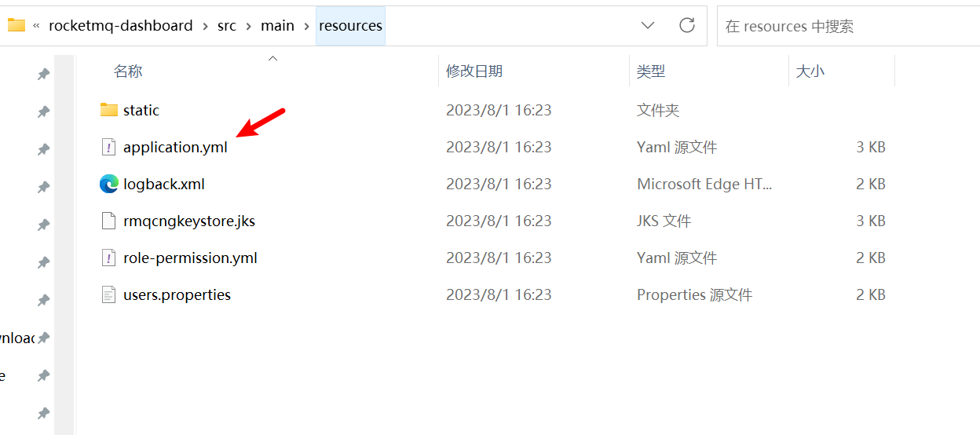Click the static folder icon
Viewport: 980px width, 435px height.
click(109, 110)
